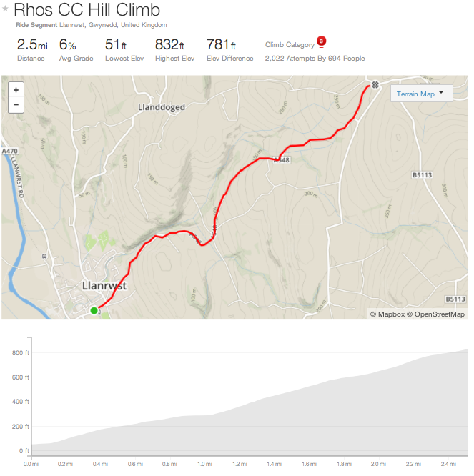Star the Rhos CC Hill Climb segment

[x=6, y=10]
